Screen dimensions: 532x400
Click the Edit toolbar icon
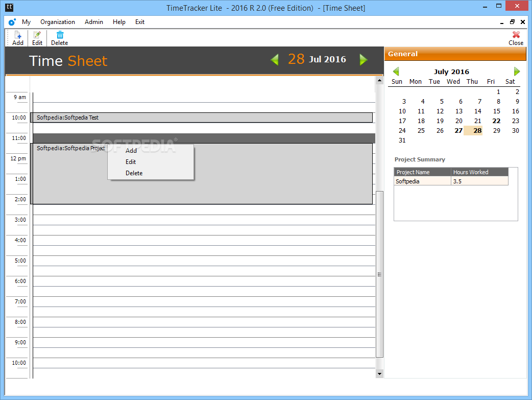click(x=37, y=38)
